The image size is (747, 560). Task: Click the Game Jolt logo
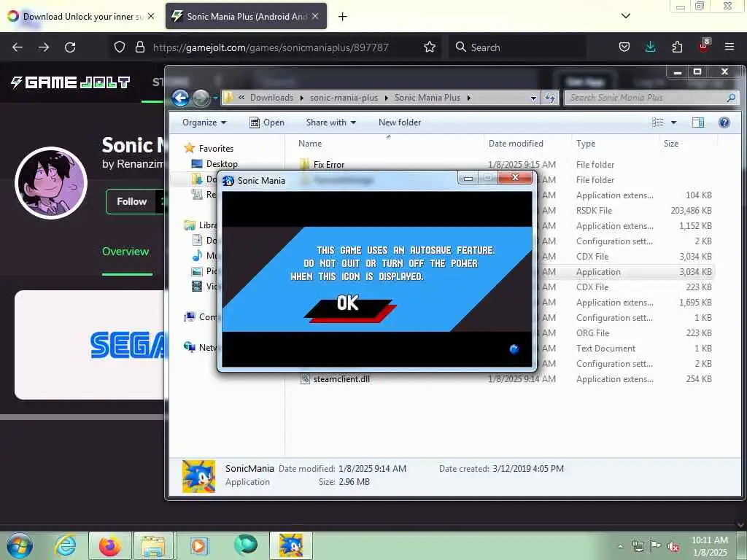(x=70, y=82)
